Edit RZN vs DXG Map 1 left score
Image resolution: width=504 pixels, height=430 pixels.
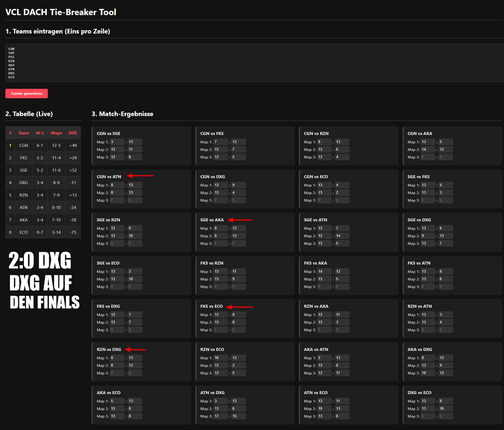(117, 358)
